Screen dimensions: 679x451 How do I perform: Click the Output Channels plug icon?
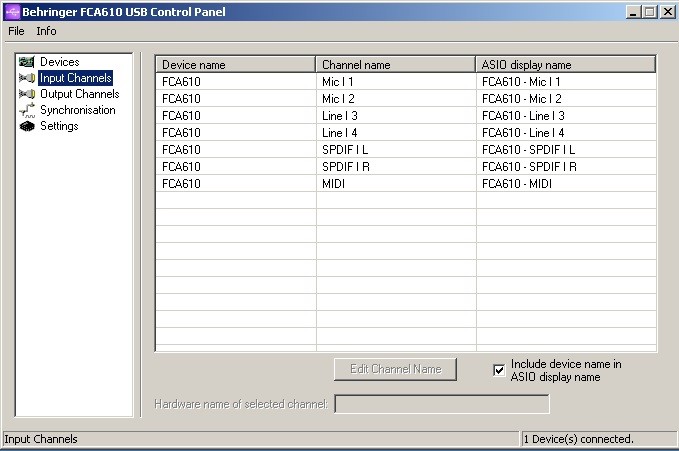tap(26, 94)
